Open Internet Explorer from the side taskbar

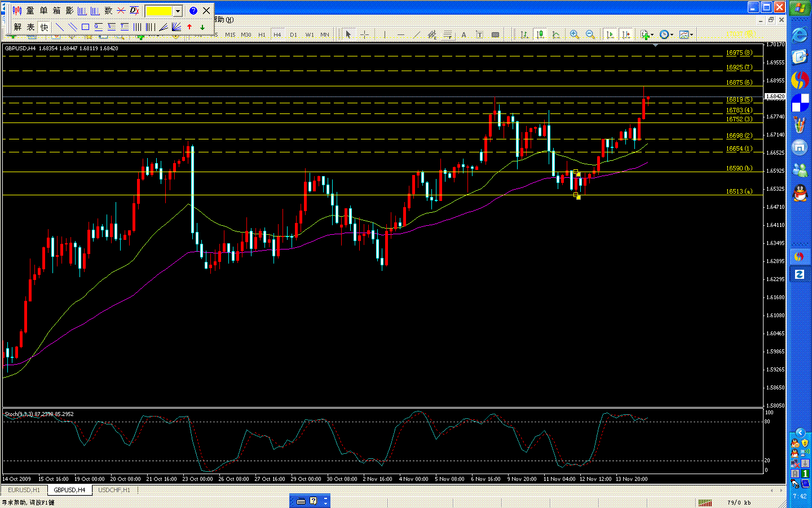click(x=799, y=36)
